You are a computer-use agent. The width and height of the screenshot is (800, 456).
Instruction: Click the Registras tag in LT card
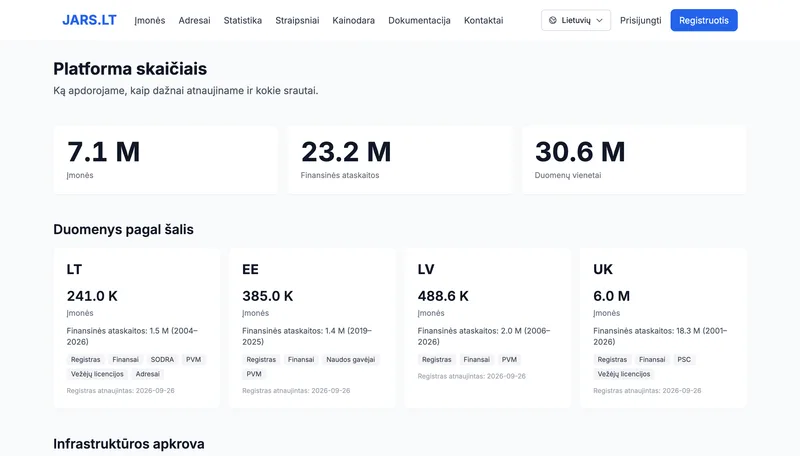click(x=86, y=360)
